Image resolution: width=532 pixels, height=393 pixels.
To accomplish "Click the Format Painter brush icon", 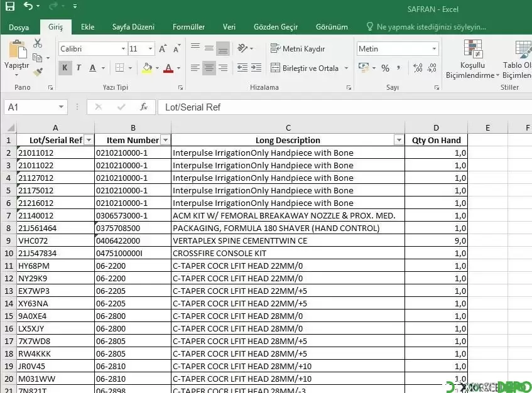I will click(38, 72).
